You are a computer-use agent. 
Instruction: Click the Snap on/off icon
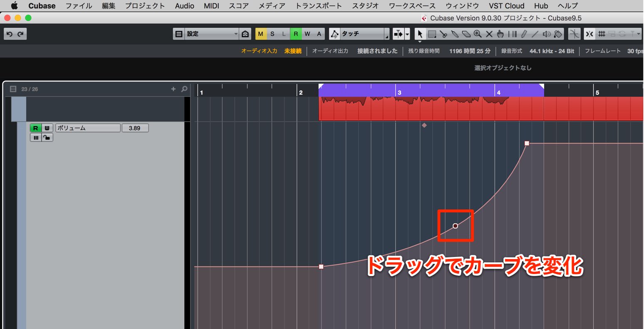[x=589, y=34]
